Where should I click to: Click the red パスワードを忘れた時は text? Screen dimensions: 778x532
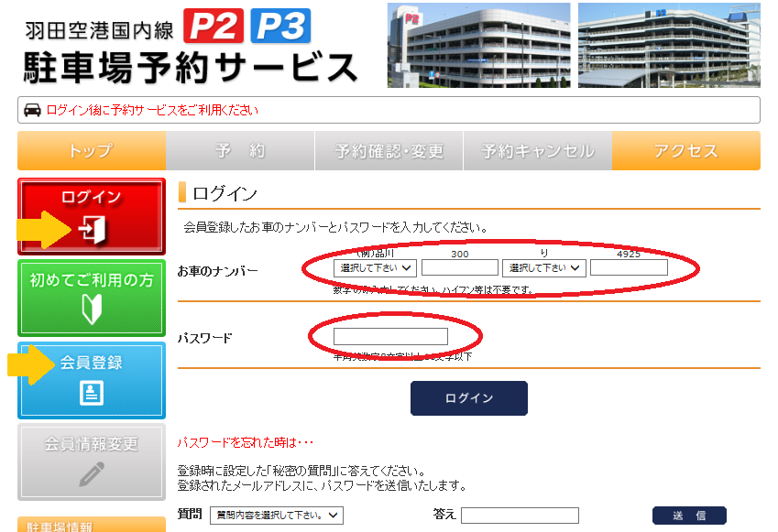[245, 442]
